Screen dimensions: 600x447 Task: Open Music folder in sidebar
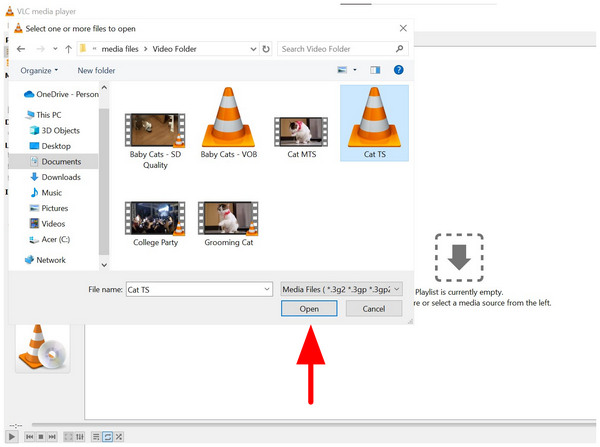coord(46,193)
